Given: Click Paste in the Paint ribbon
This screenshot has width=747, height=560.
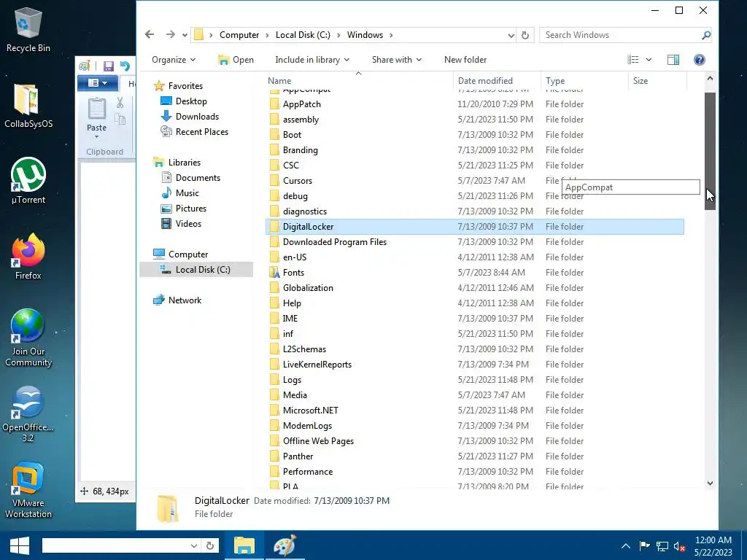Looking at the screenshot, I should click(x=97, y=117).
